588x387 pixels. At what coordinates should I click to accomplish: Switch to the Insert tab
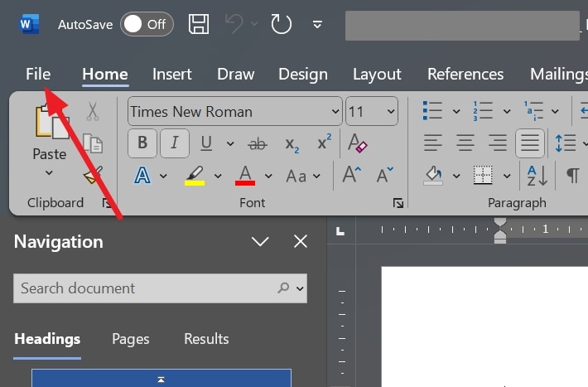point(172,74)
